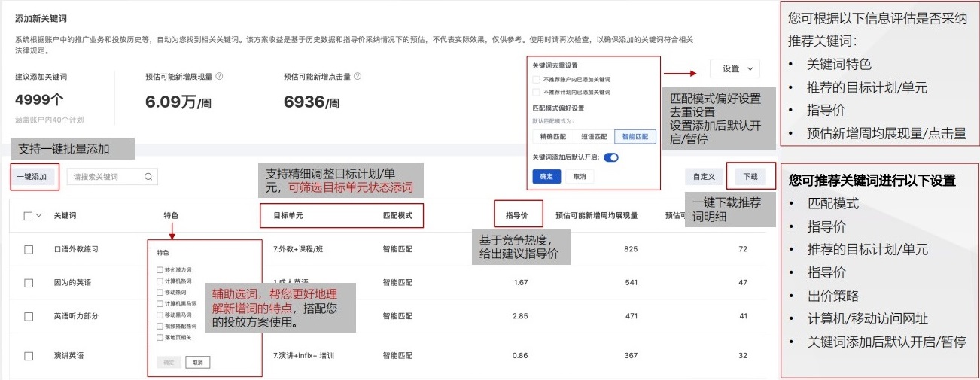Check 不推荐计划内已添加关键词 option
This screenshot has width=980, height=380.
[536, 92]
